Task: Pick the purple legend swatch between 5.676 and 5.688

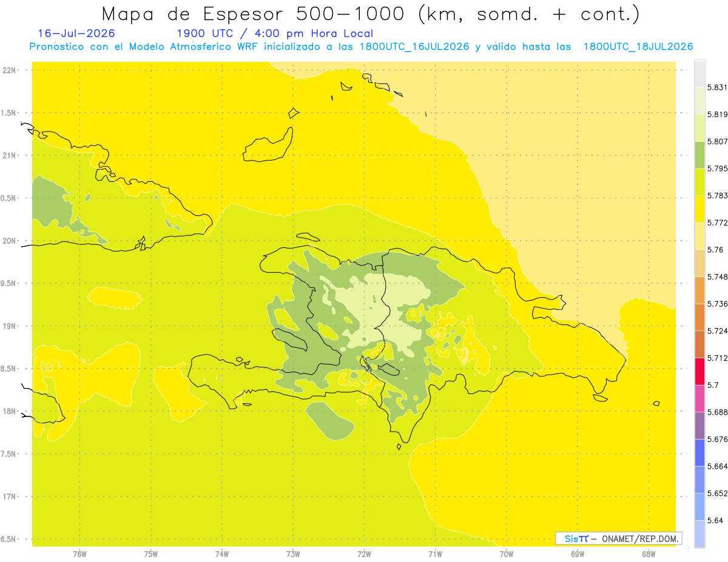Action: click(699, 426)
